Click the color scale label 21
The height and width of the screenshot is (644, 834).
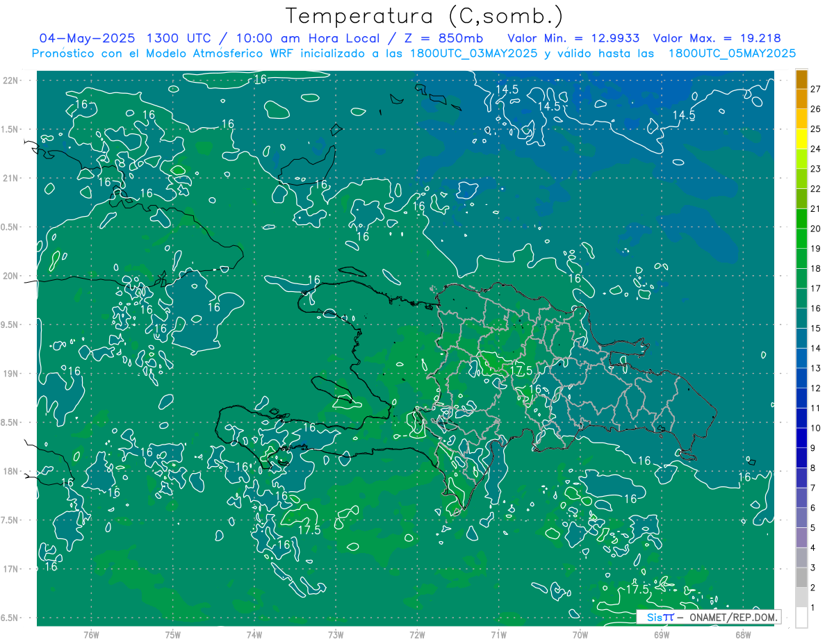point(817,208)
